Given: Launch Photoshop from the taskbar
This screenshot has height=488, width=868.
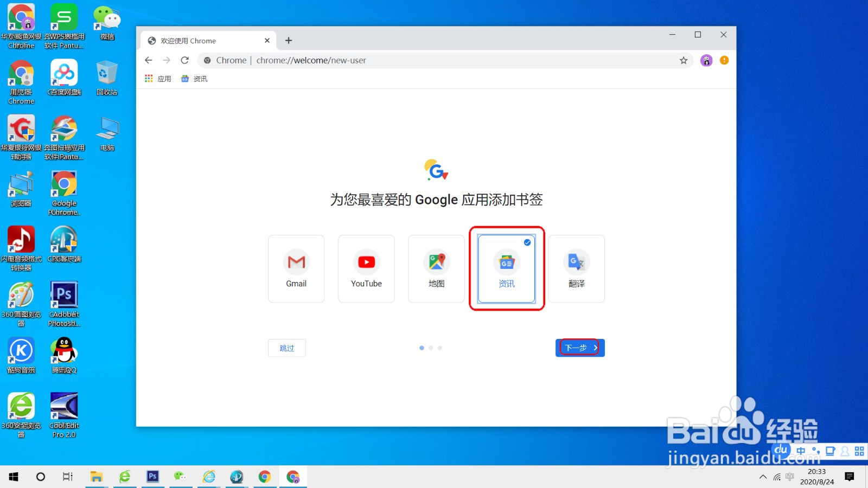Looking at the screenshot, I should (152, 476).
